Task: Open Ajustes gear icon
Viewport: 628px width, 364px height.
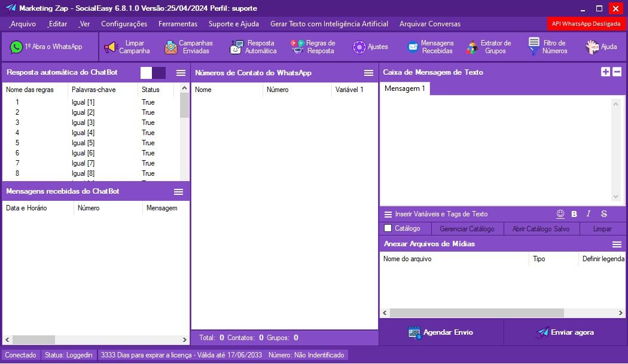Action: (x=359, y=47)
